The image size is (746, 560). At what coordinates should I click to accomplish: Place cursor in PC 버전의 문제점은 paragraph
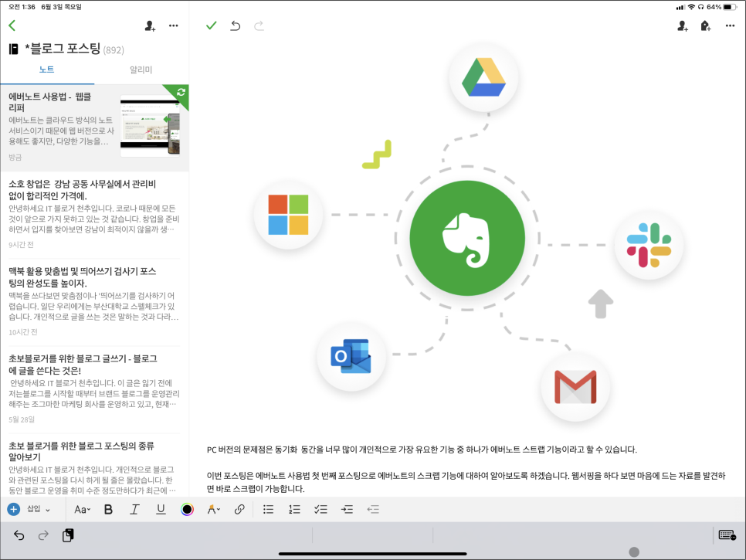(422, 450)
